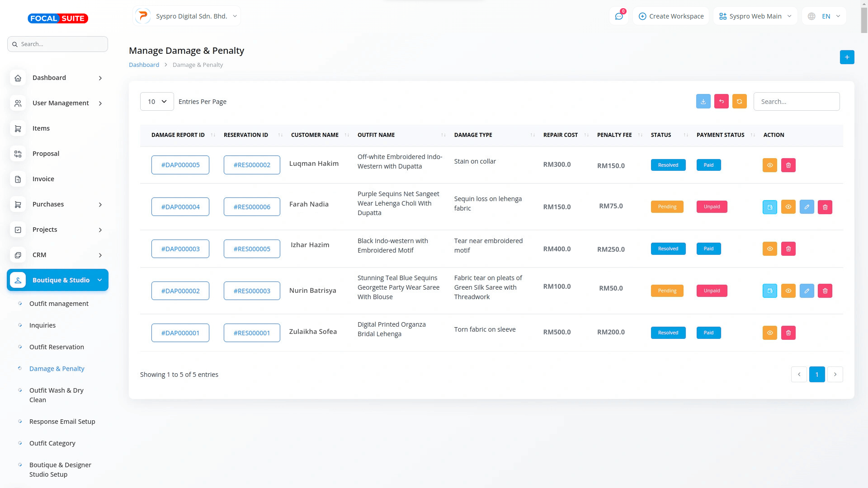Click the orange refresh icon above table
The width and height of the screenshot is (868, 488).
pyautogui.click(x=739, y=102)
